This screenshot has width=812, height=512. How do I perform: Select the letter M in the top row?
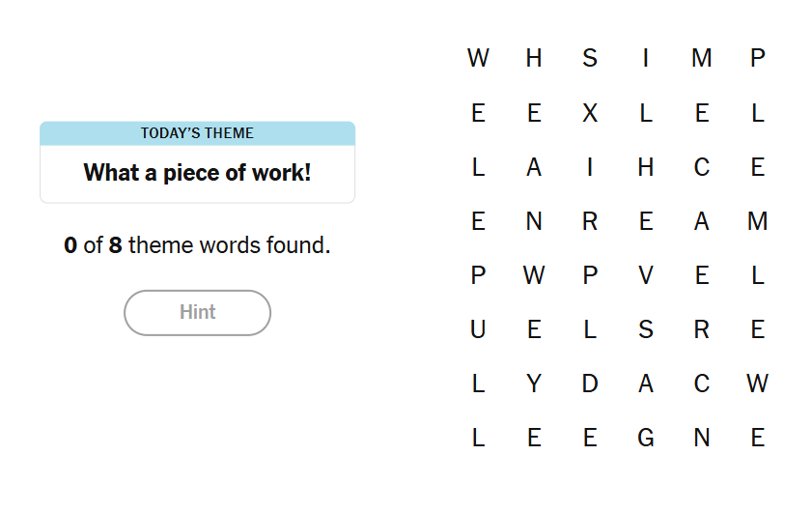click(702, 59)
